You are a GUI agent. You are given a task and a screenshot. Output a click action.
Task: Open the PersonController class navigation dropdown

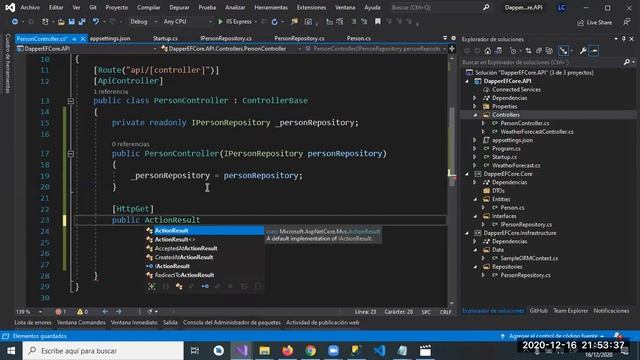(x=231, y=49)
